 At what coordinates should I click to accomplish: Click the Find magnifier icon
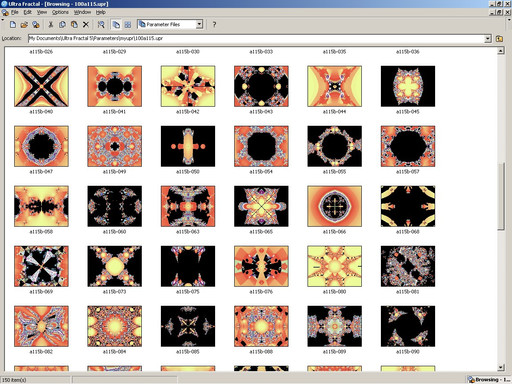click(101, 24)
